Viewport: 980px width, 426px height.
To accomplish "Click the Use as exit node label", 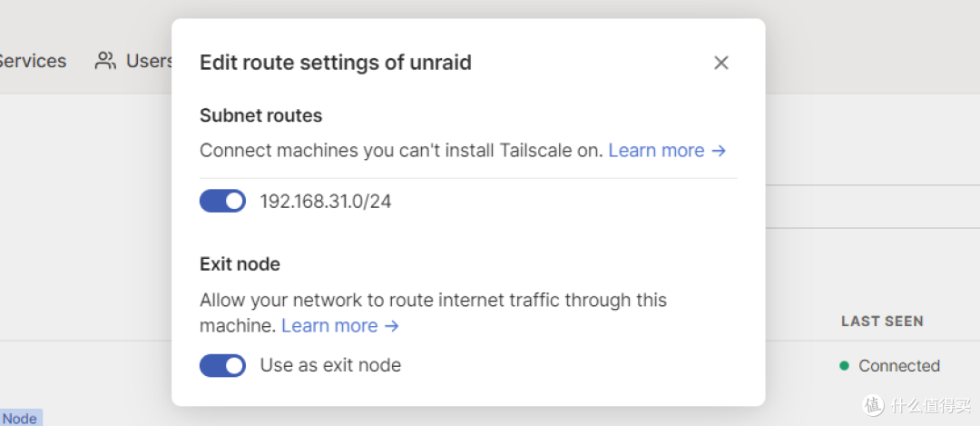I will pyautogui.click(x=330, y=365).
